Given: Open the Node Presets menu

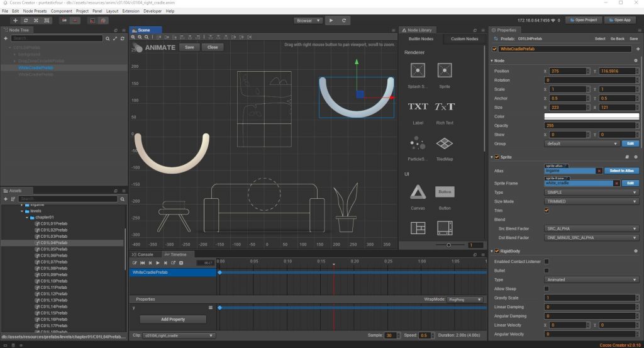Looking at the screenshot, I should (x=35, y=11).
